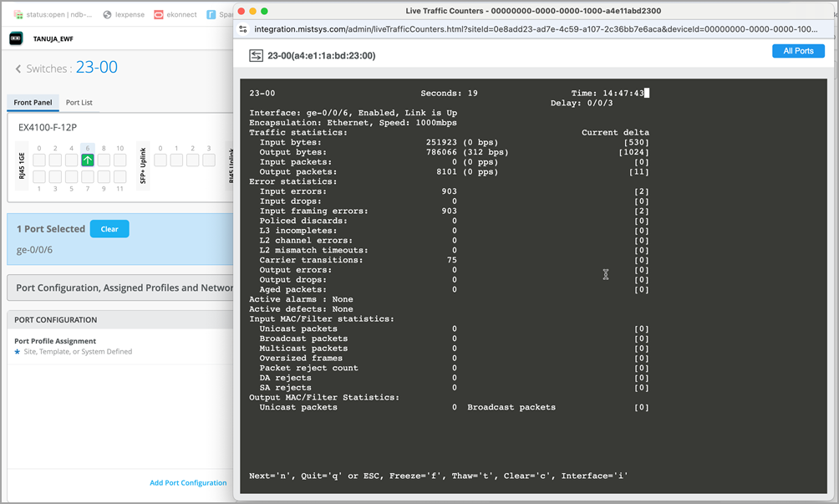Select RJ45 port 1 on front panel

click(x=38, y=176)
